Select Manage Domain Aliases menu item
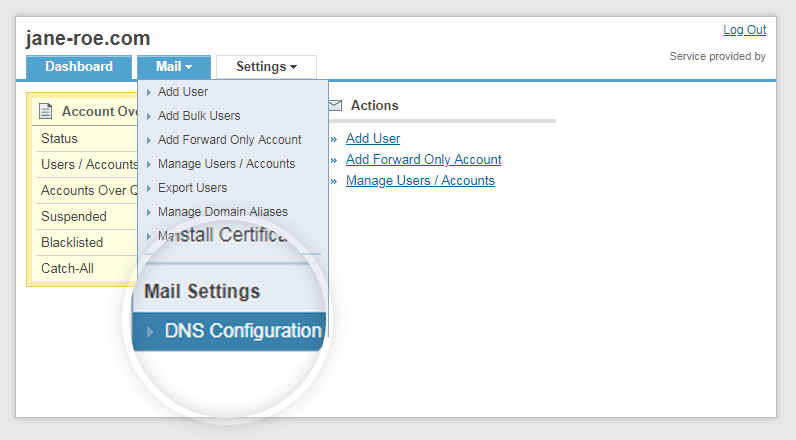Screen dimensions: 796x440 (x=222, y=212)
